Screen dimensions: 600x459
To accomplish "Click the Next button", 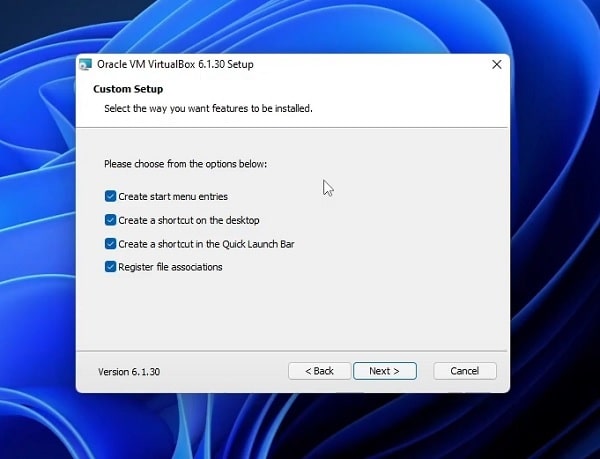I will [x=385, y=371].
